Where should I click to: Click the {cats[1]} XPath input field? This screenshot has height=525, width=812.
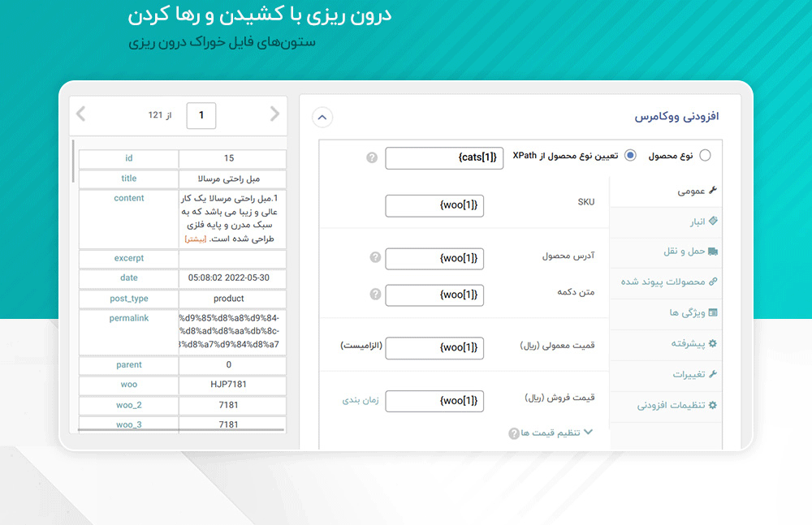(x=444, y=158)
